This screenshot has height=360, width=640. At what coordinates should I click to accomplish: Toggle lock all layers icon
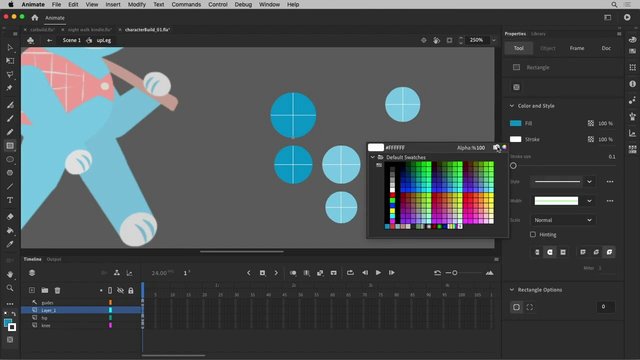[131, 291]
